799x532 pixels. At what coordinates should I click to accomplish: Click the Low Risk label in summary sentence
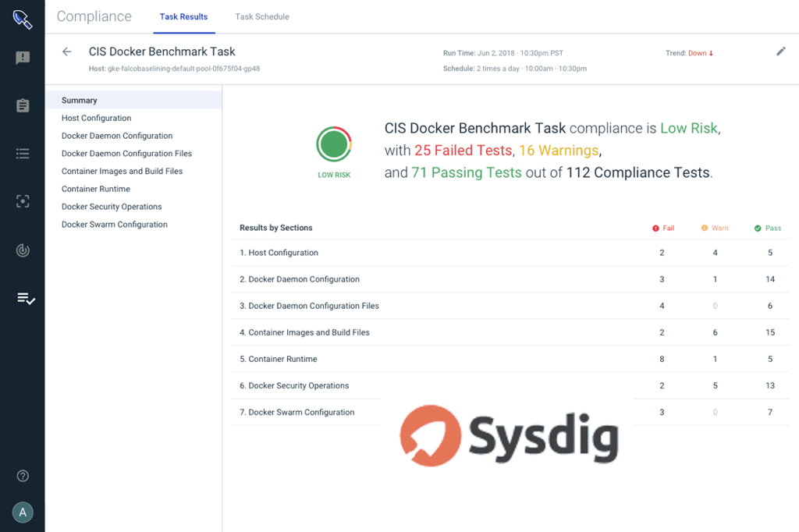point(689,128)
